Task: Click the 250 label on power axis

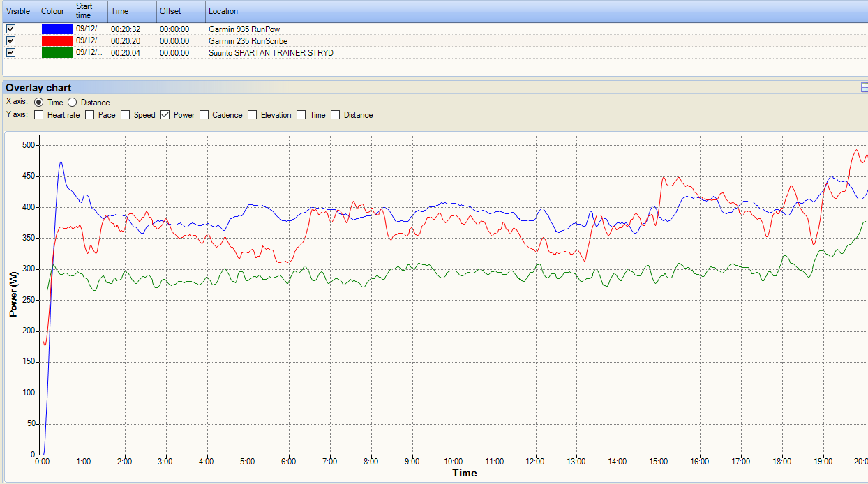Action: coord(29,300)
